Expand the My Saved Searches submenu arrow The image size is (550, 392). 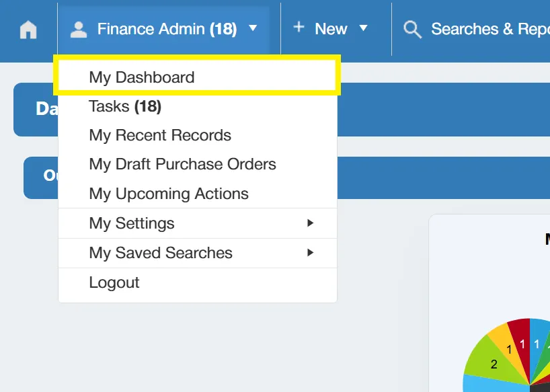[x=310, y=252]
